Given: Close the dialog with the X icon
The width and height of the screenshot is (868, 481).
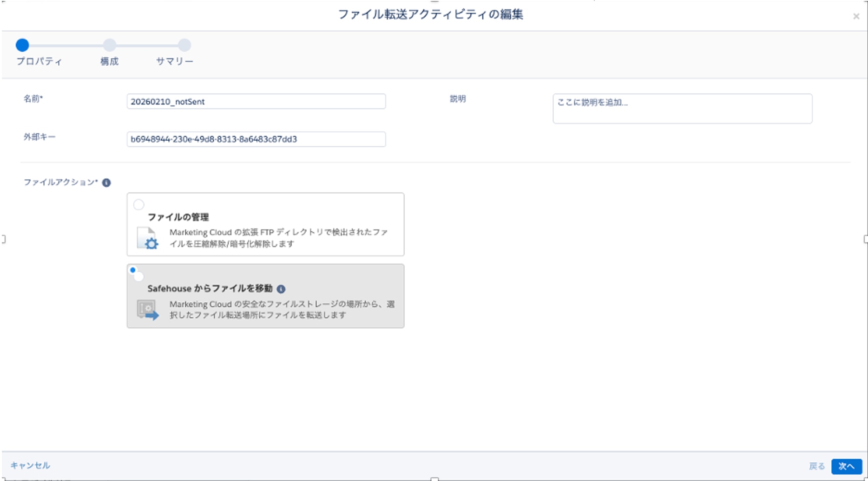Looking at the screenshot, I should click(856, 16).
